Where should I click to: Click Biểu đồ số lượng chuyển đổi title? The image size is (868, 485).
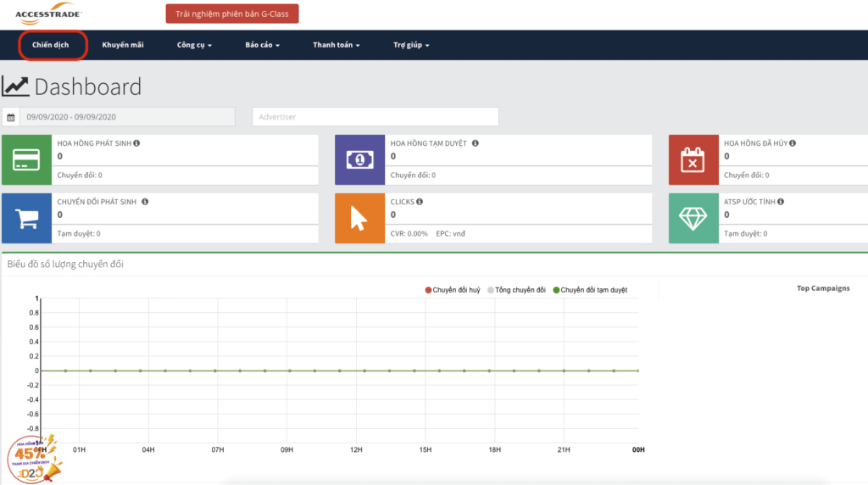[65, 264]
